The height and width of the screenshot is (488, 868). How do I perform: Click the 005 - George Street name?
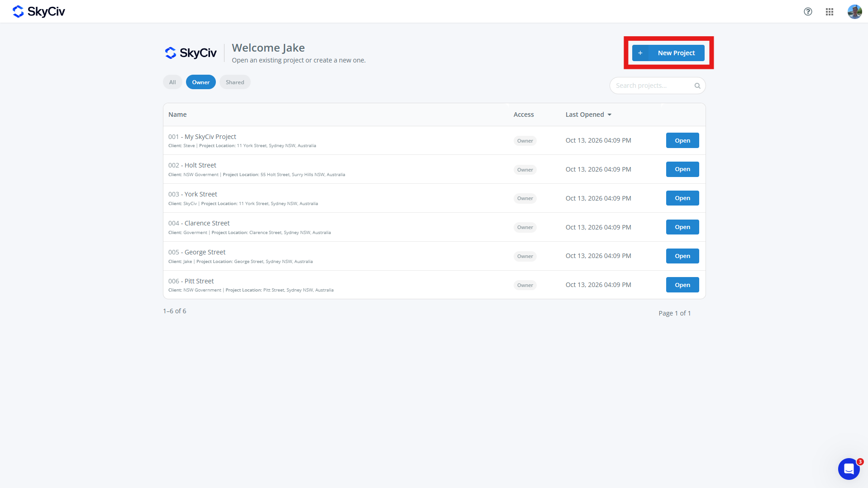(197, 252)
